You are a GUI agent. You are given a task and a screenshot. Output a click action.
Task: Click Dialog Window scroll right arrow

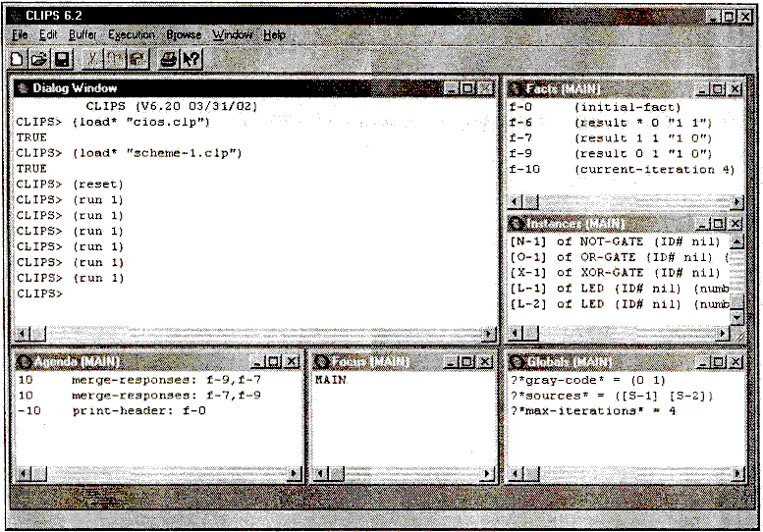(488, 334)
